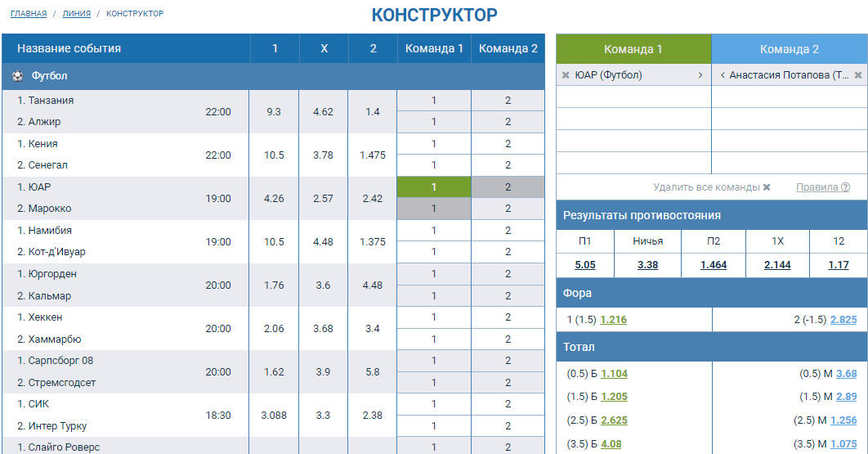
Task: Pick total (0.5) М odds 3.68
Action: coord(847,374)
